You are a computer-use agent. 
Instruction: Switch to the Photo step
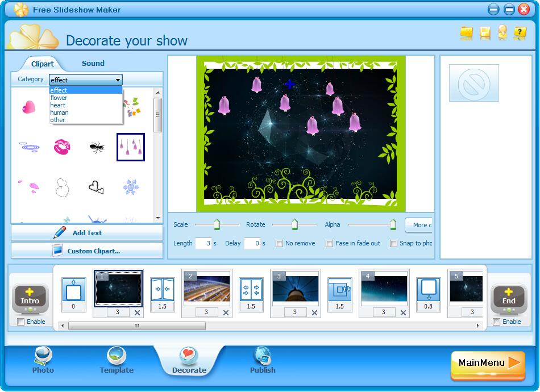click(43, 359)
